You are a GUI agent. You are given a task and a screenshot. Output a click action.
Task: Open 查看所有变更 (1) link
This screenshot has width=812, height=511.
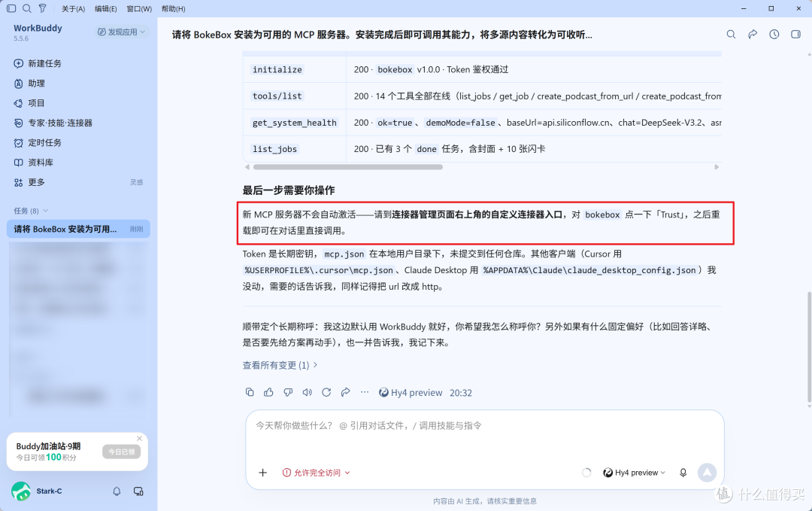(280, 365)
